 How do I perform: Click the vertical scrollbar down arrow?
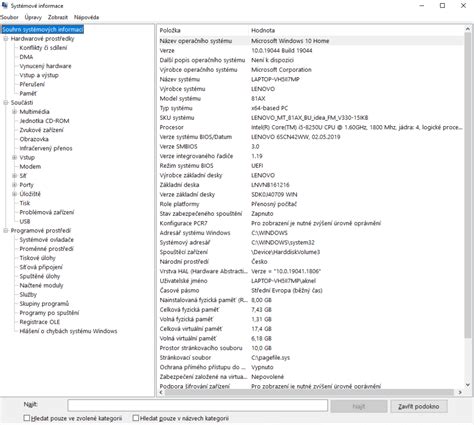tap(467, 385)
